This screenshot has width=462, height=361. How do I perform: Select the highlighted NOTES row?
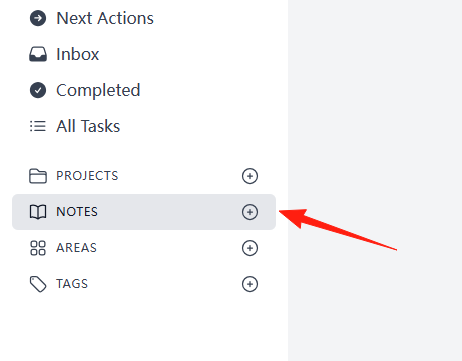(x=144, y=212)
